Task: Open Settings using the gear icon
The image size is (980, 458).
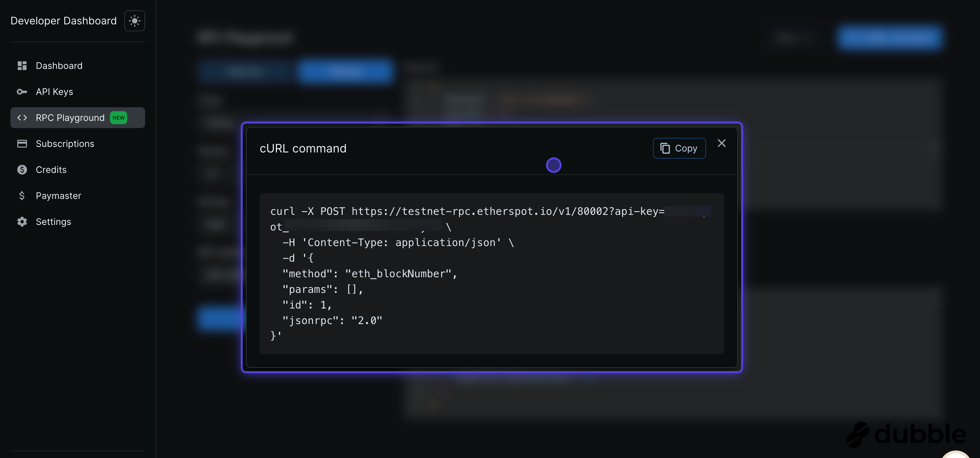Action: (x=22, y=222)
